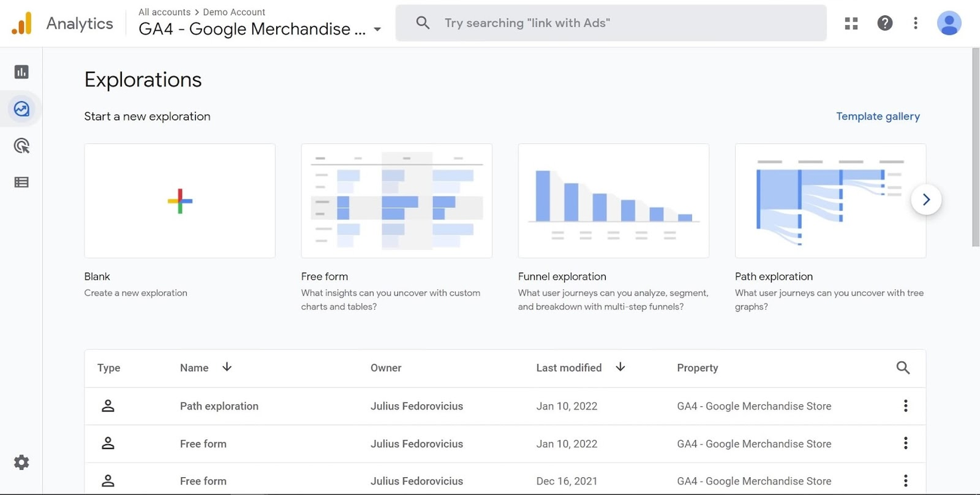This screenshot has height=495, width=980.
Task: Click the person icon in Jan 10 Free form row
Action: tap(108, 443)
